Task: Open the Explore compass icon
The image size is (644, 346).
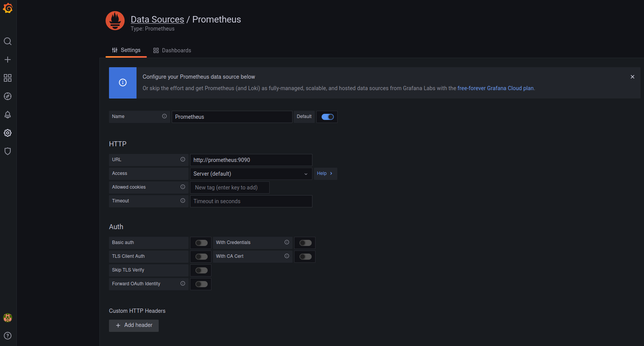Action: (x=8, y=96)
